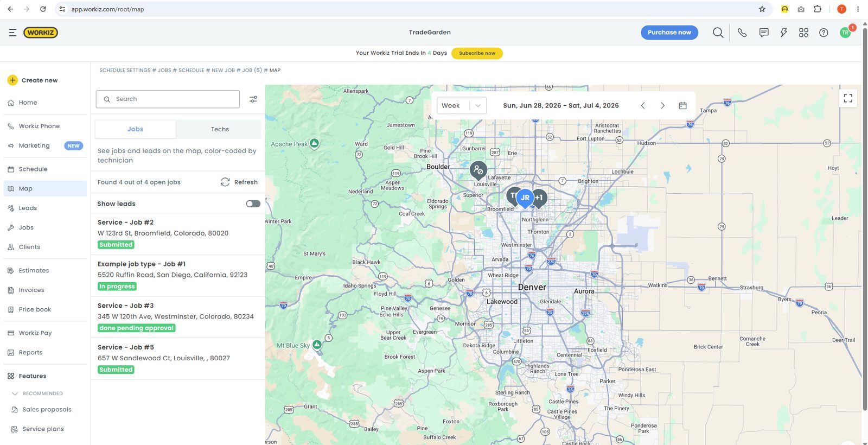This screenshot has width=868, height=445.
Task: Open the phone dialer icon
Action: point(742,33)
